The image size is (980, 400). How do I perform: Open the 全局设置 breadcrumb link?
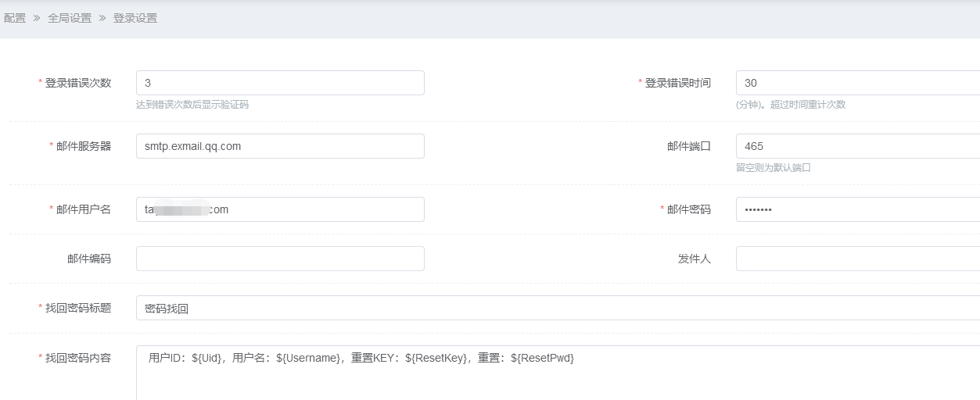(x=70, y=18)
